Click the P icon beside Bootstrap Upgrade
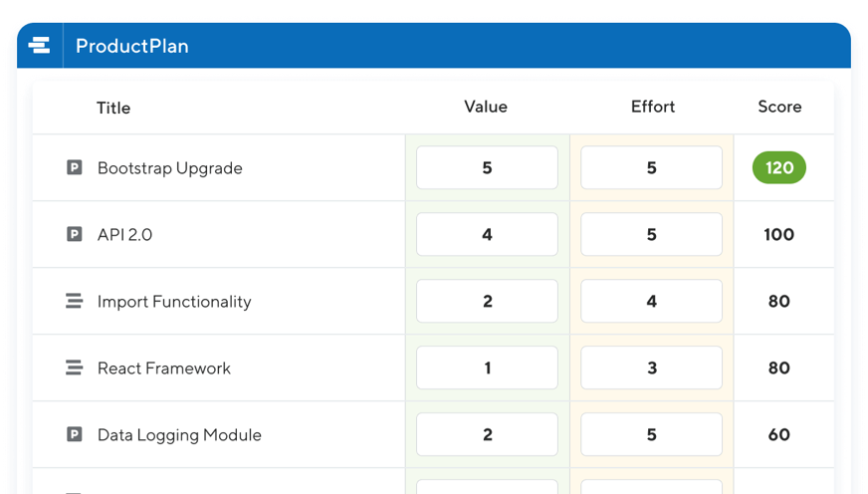This screenshot has width=868, height=494. coord(74,167)
